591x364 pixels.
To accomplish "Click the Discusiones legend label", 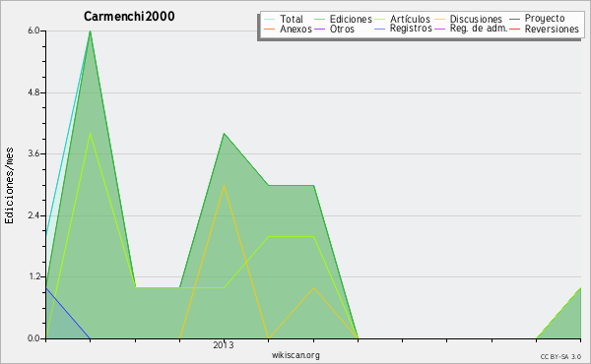I will [x=476, y=19].
